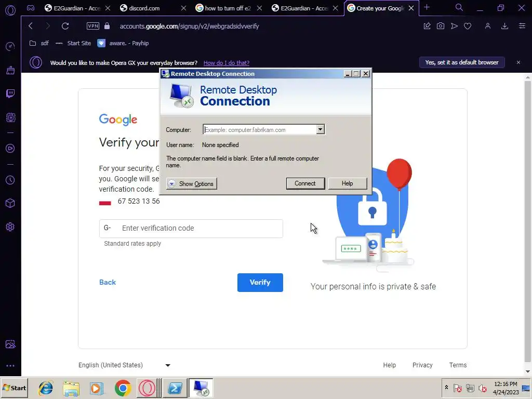View site security lock icon

(107, 26)
